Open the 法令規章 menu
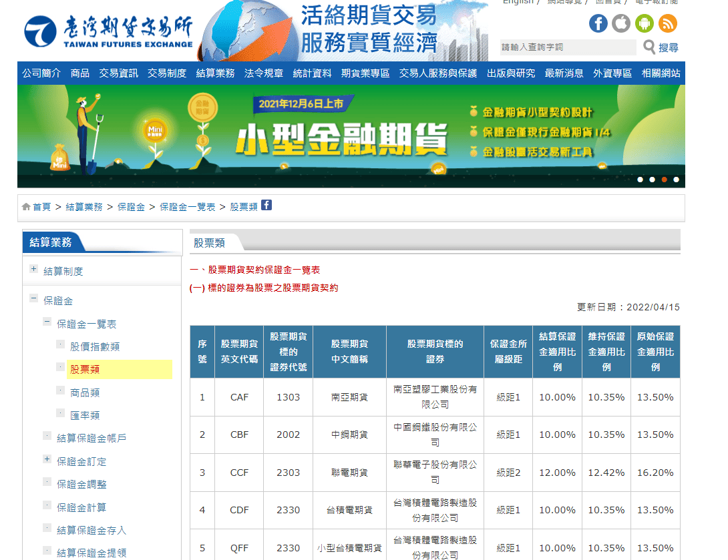 tap(264, 73)
